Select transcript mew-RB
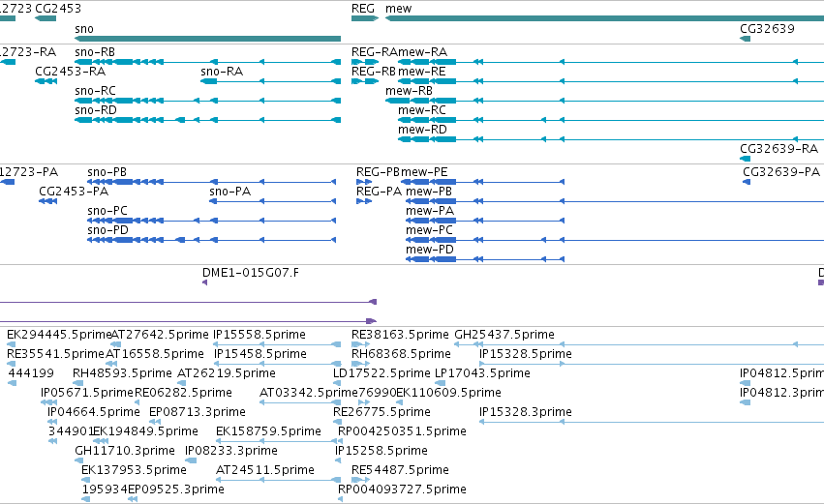The height and width of the screenshot is (504, 824). 604,101
